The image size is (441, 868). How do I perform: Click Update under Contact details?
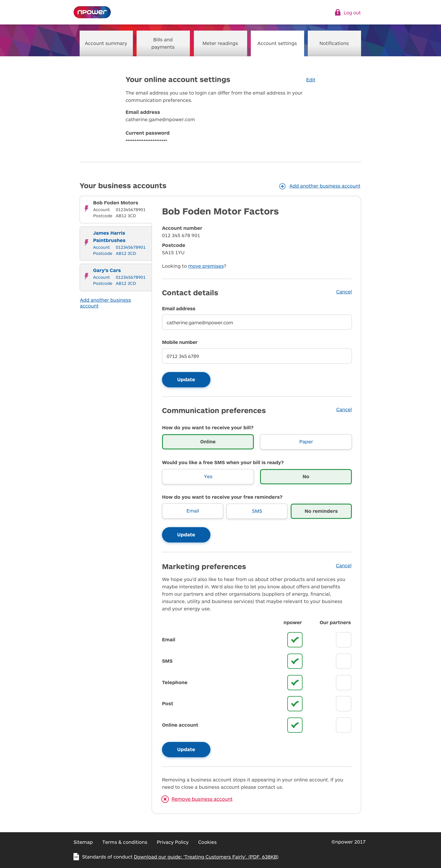186,379
